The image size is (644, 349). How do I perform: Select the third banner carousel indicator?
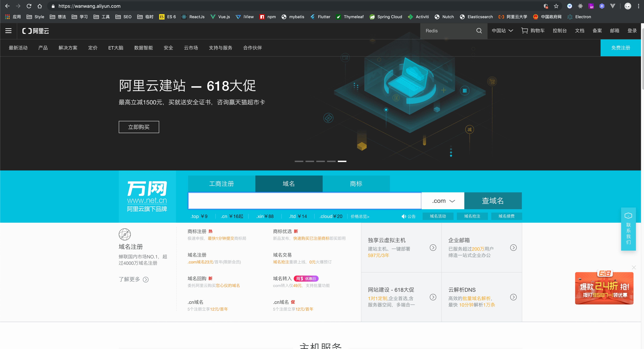[x=320, y=161]
